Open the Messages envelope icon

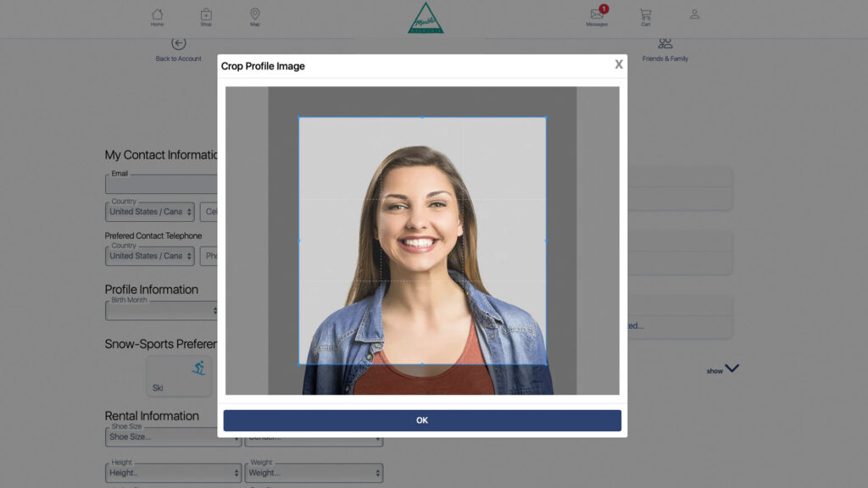click(x=597, y=14)
